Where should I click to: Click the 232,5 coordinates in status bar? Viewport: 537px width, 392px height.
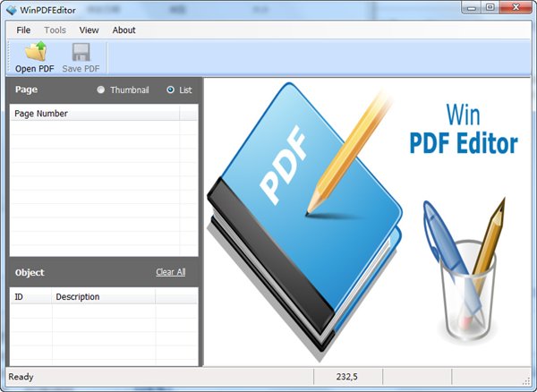coord(347,377)
